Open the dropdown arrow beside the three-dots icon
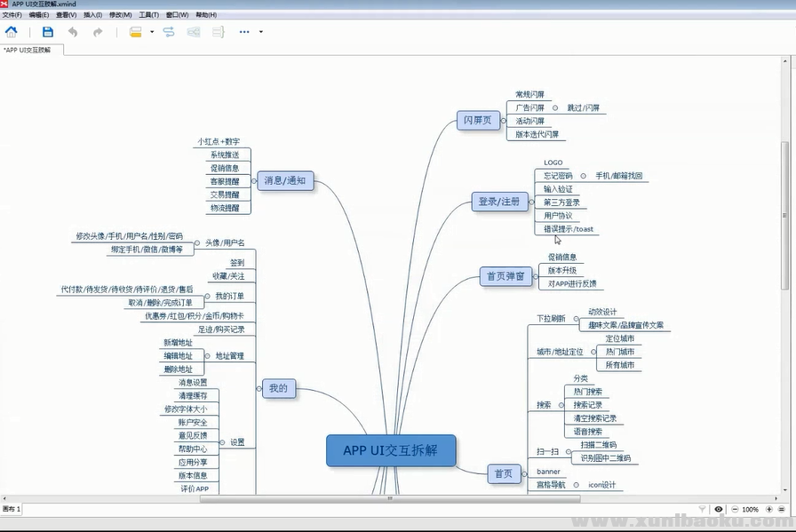 coord(260,32)
